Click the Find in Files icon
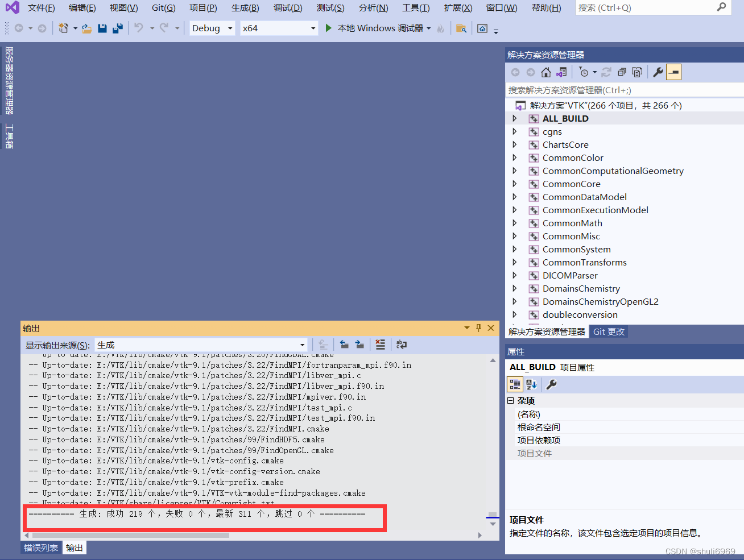 click(461, 28)
